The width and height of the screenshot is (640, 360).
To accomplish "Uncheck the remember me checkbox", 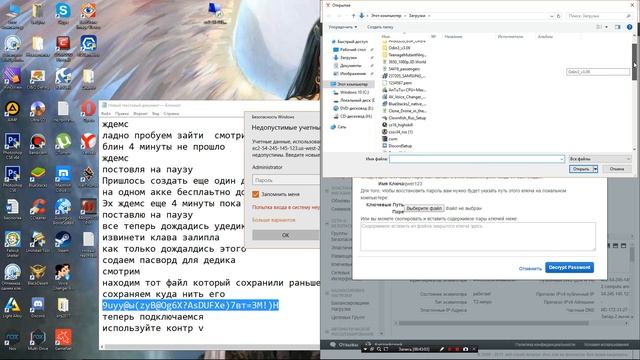I will tap(256, 194).
